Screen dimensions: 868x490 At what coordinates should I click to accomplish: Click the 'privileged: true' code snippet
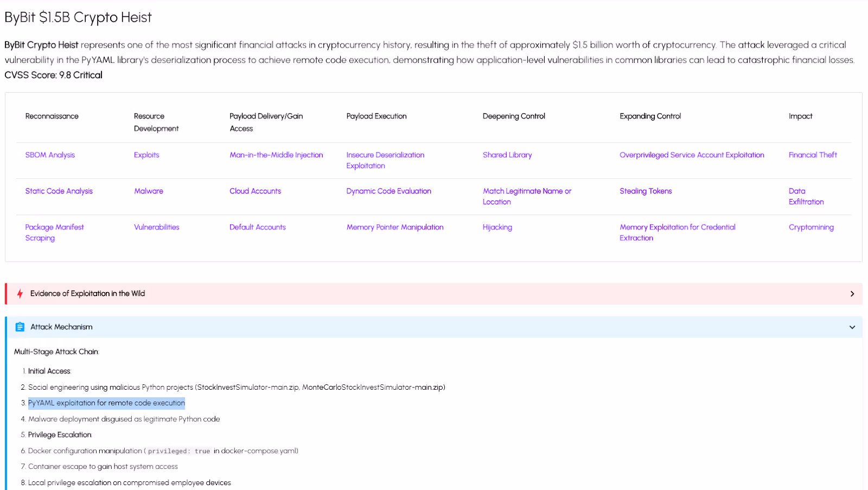click(x=179, y=451)
